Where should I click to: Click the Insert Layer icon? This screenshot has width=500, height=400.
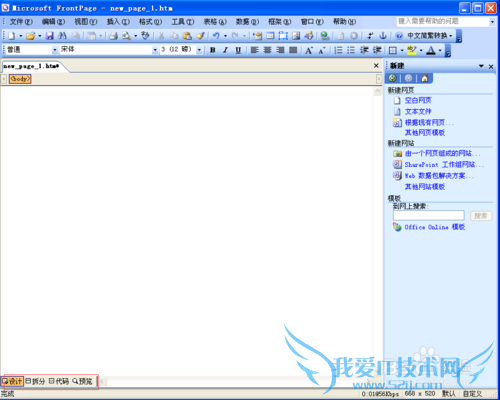(283, 36)
